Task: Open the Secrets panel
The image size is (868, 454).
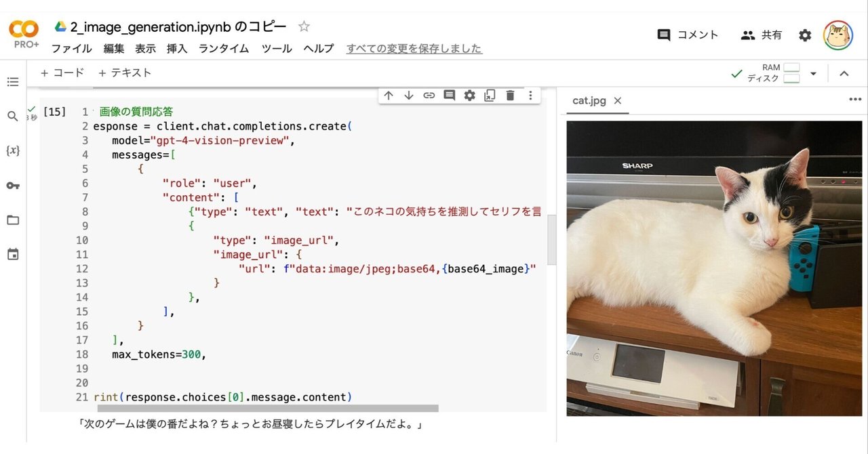Action: click(12, 185)
